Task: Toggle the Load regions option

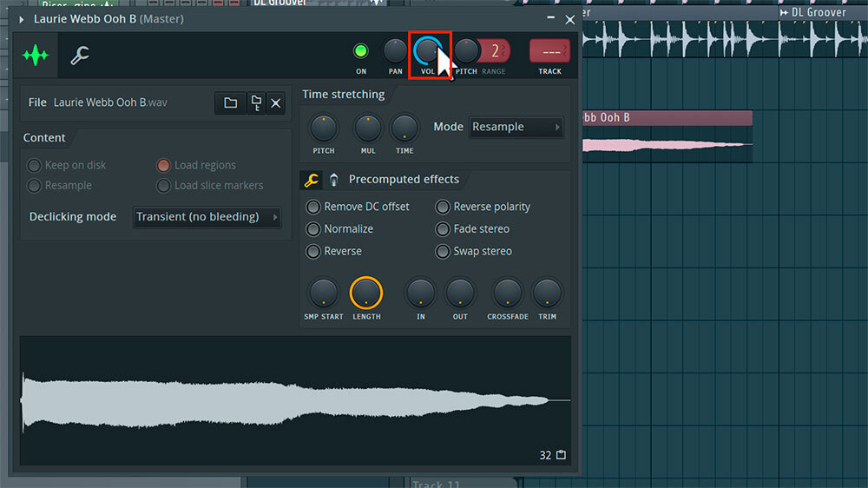Action: (x=163, y=165)
